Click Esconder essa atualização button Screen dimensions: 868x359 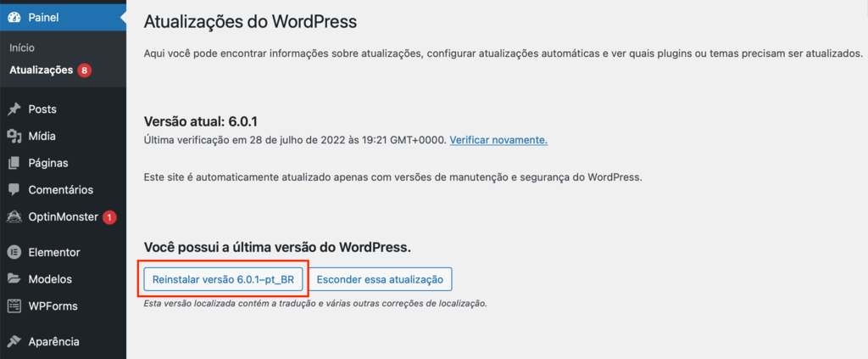[x=380, y=279]
